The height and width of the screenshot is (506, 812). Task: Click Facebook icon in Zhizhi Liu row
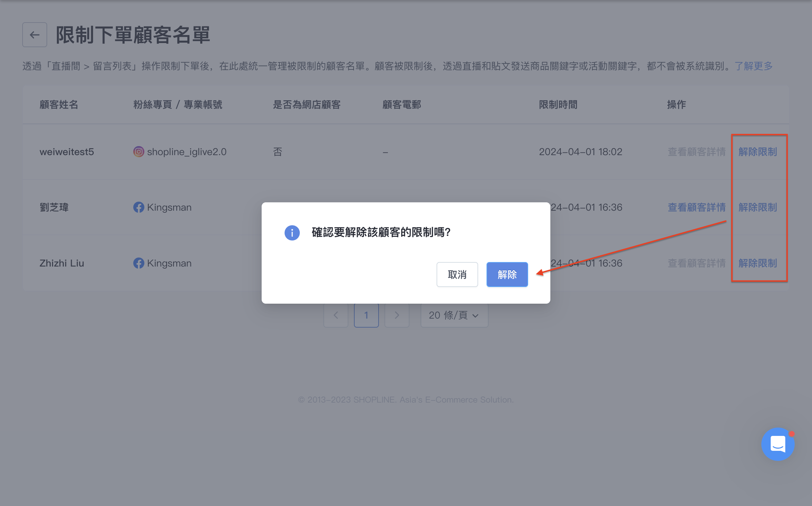[138, 263]
